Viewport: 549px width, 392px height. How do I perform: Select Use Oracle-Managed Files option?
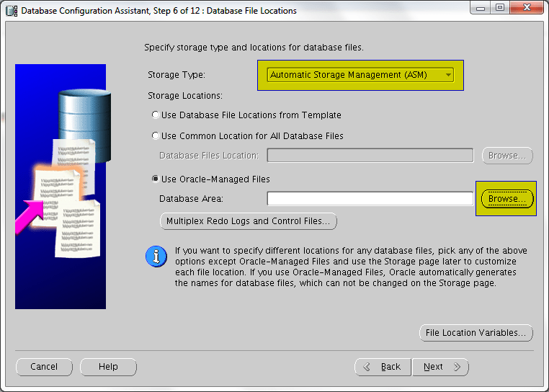[156, 179]
